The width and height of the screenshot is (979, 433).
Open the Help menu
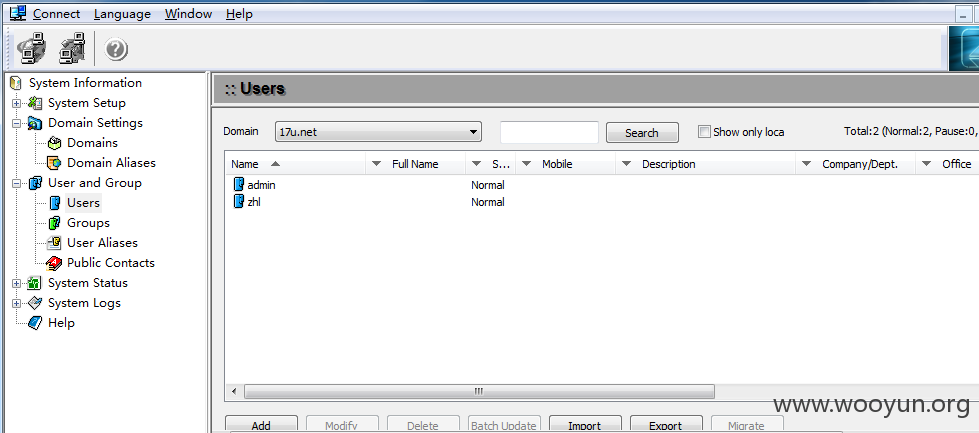[x=239, y=14]
